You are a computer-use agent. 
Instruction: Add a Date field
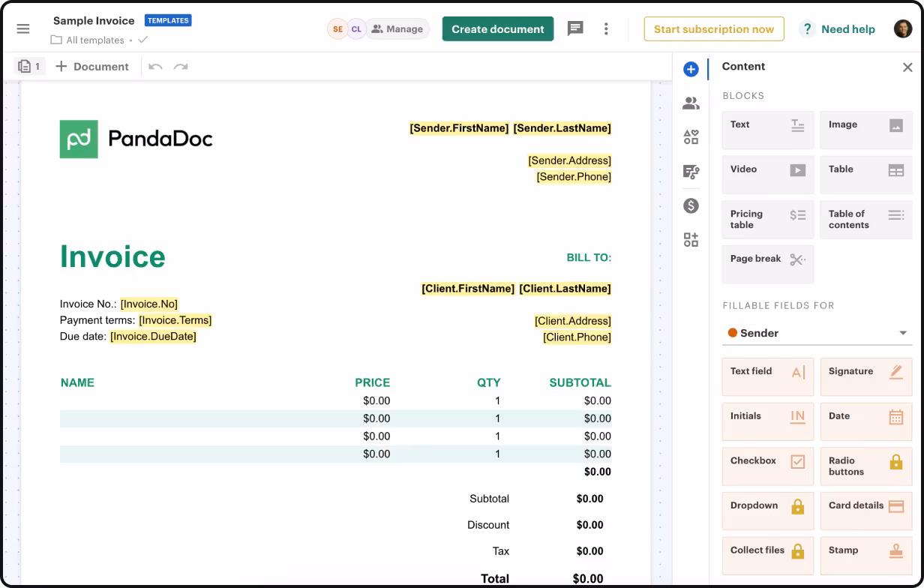(x=865, y=421)
